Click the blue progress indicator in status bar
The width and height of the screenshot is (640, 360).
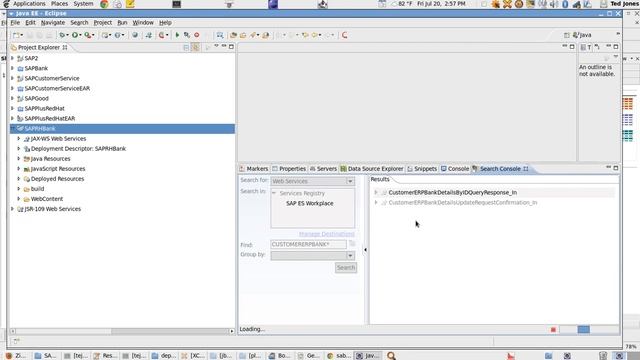click(584, 329)
